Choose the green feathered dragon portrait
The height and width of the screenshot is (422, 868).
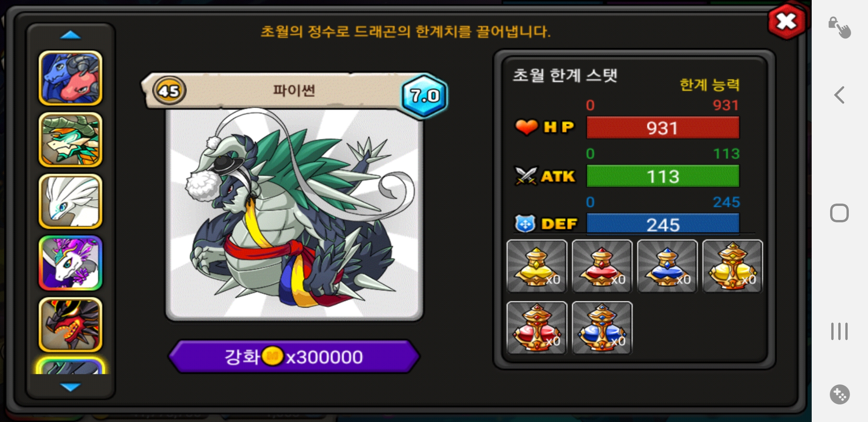[x=70, y=139]
